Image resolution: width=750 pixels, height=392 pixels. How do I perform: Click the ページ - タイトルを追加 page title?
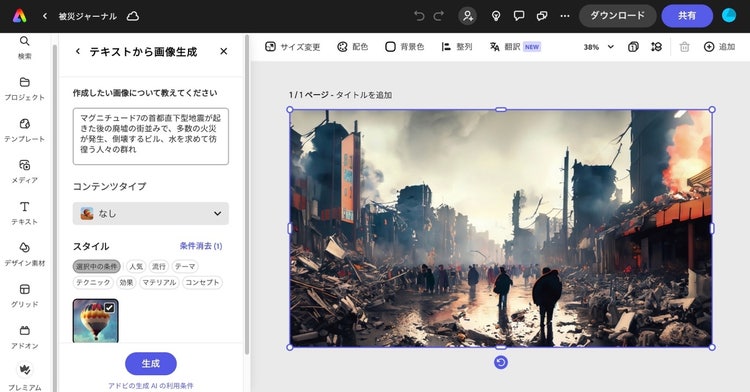point(340,95)
